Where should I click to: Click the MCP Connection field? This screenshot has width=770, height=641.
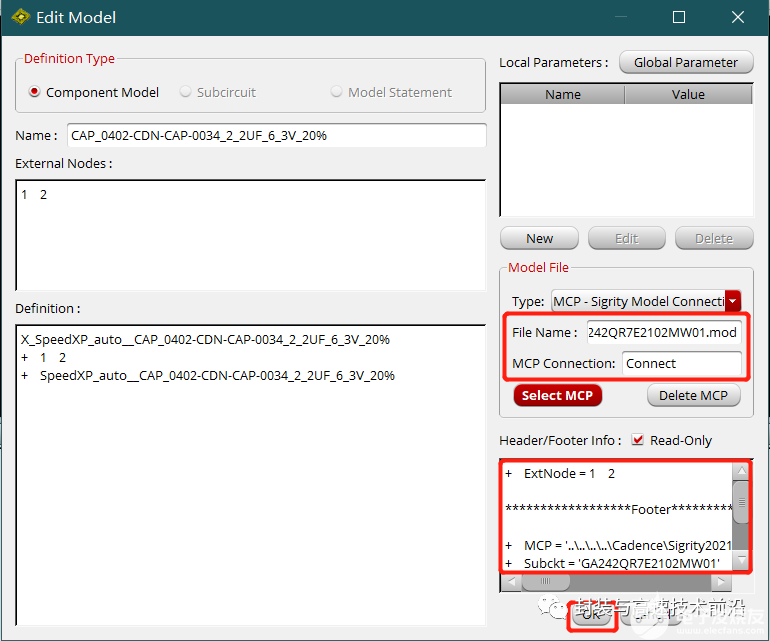click(682, 363)
